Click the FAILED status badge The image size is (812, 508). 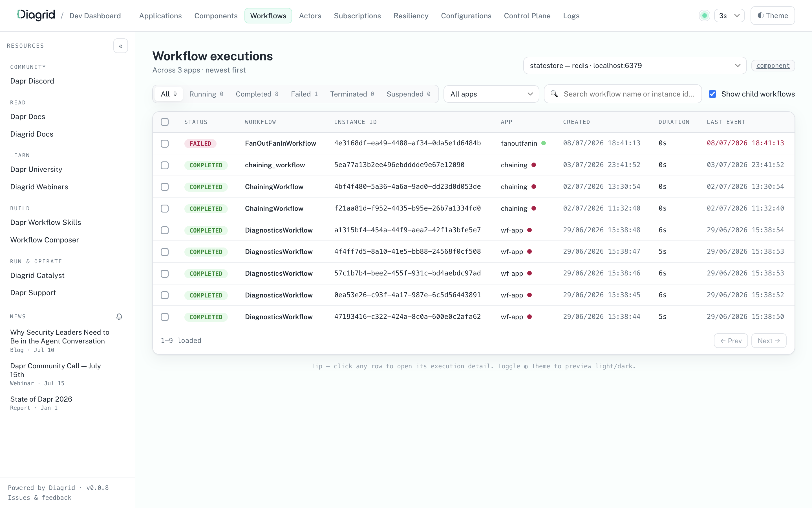[200, 143]
